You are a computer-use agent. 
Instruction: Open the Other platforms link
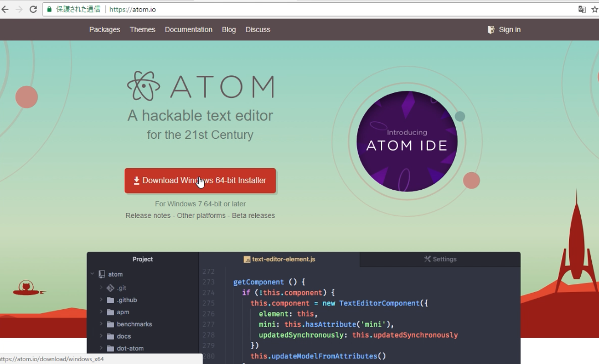[202, 216]
